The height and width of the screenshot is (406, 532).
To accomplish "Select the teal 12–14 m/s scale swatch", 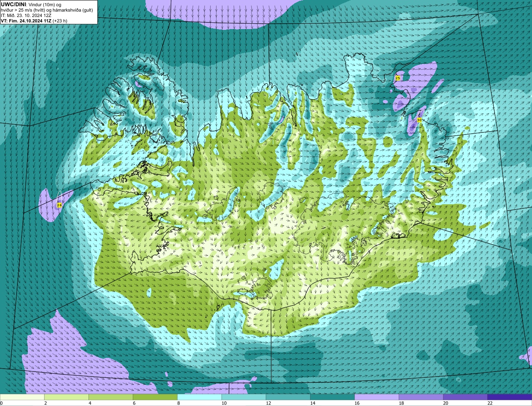I will [288, 397].
